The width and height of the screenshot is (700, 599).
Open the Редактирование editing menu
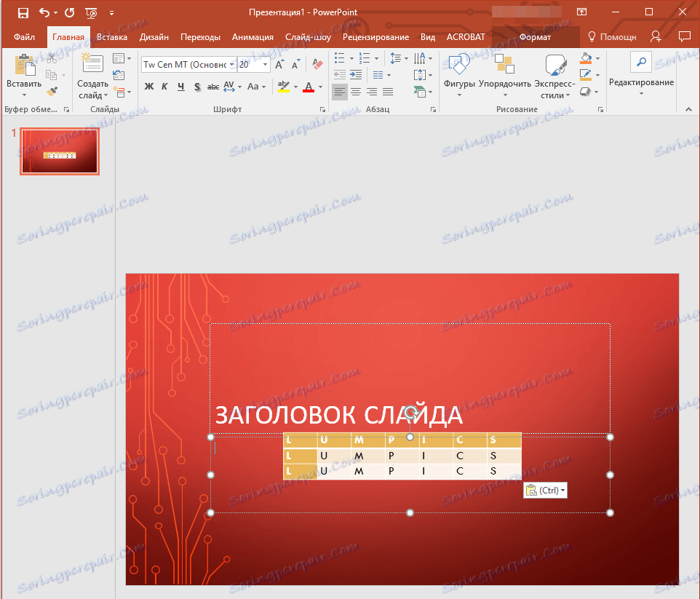(x=642, y=74)
